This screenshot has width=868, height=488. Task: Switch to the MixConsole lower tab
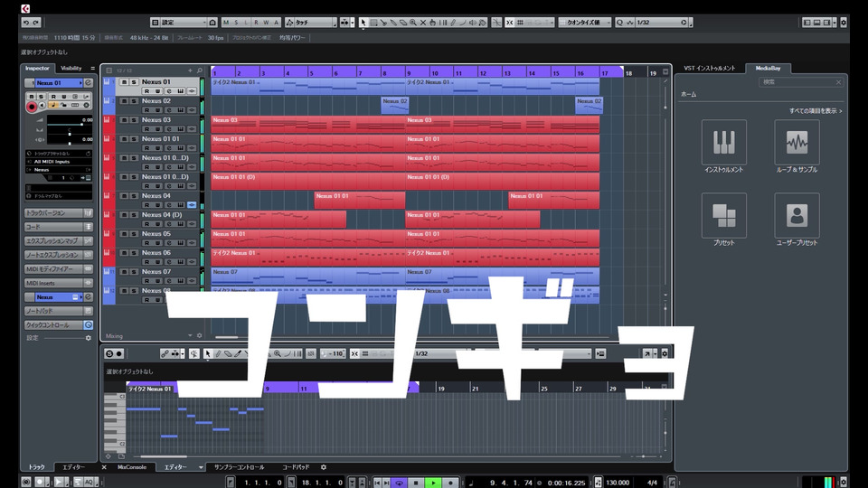[132, 467]
